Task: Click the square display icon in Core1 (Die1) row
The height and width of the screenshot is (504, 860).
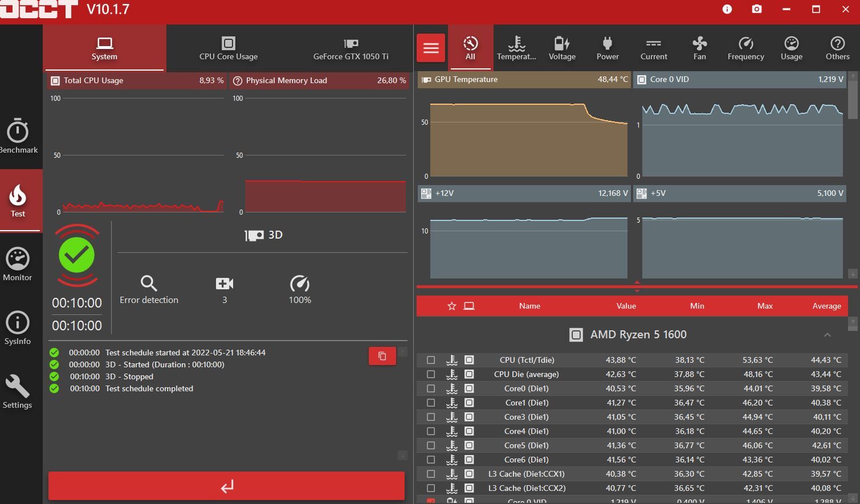Action: click(x=469, y=403)
